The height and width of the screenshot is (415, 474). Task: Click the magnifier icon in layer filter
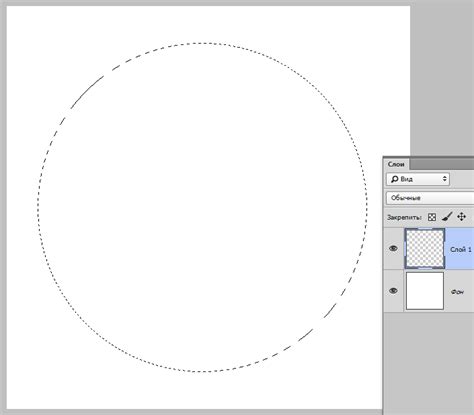(x=395, y=179)
